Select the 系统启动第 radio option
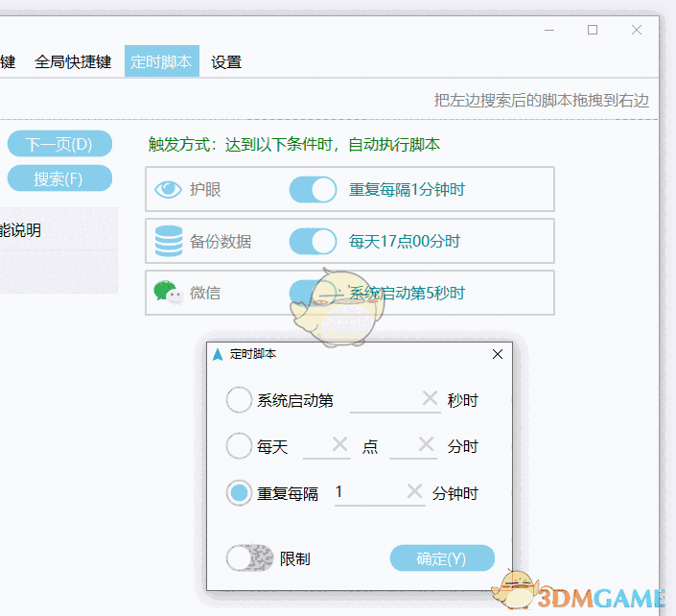 click(239, 400)
